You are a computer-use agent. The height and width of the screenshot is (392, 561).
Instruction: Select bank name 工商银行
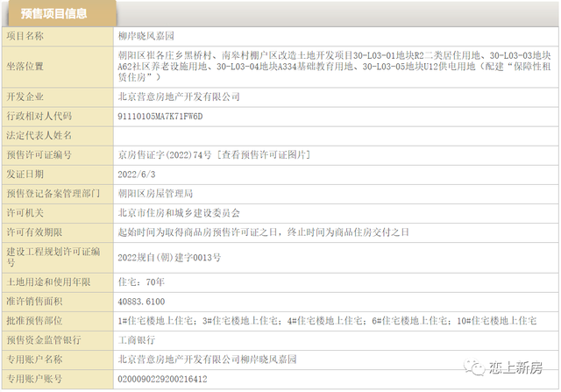click(x=137, y=339)
